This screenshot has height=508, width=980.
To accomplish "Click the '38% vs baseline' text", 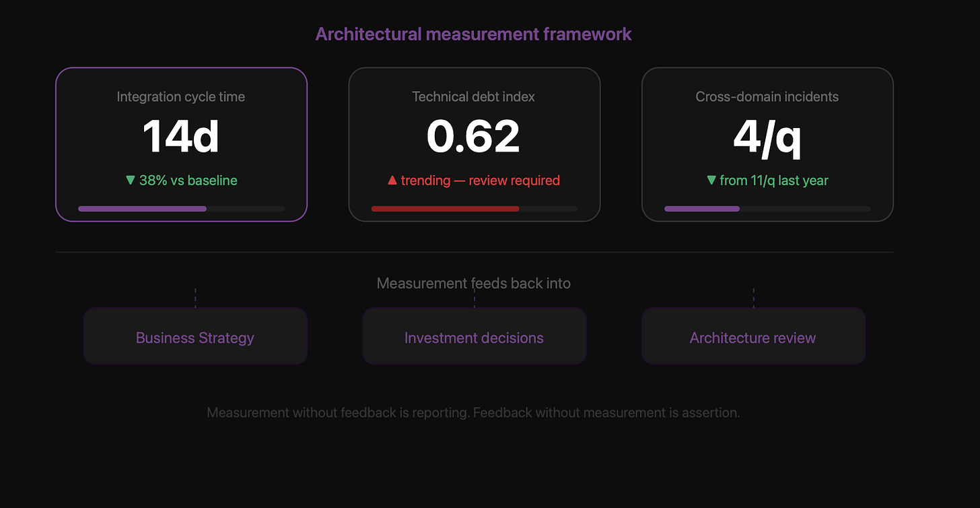I will (x=188, y=181).
